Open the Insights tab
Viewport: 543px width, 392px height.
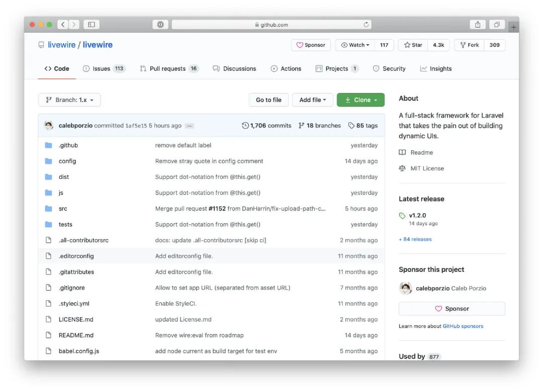(436, 68)
